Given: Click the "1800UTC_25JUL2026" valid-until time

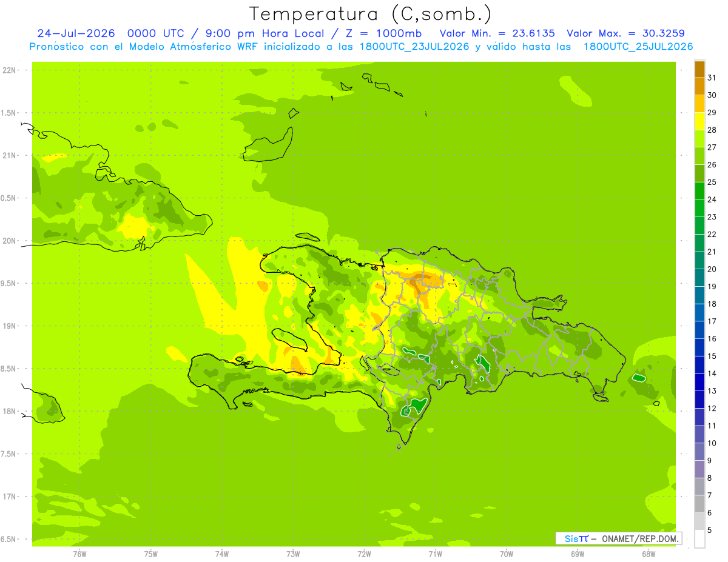Looking at the screenshot, I should 638,47.
